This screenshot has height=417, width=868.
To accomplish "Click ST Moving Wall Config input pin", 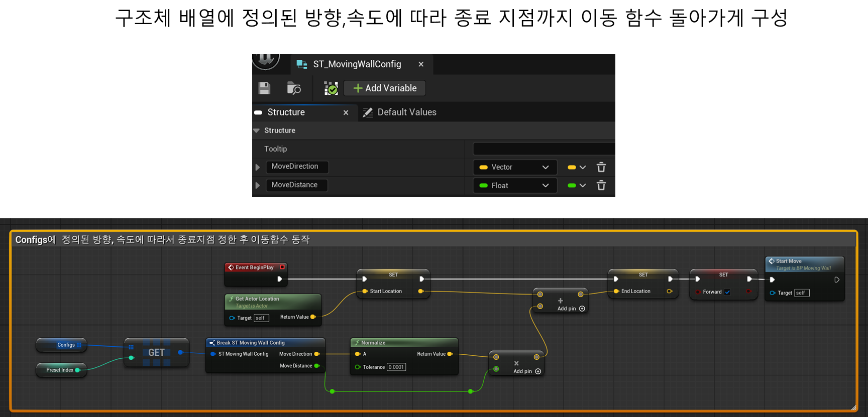I will tap(213, 354).
